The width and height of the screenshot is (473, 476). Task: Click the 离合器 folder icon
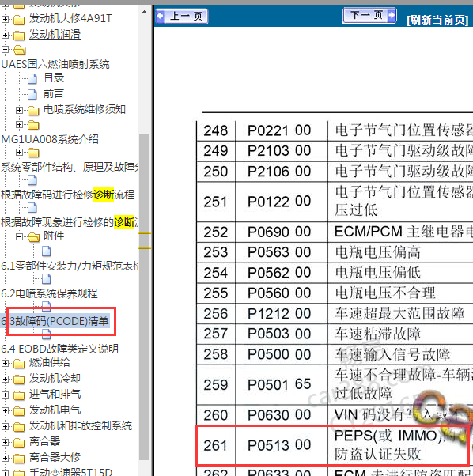pyautogui.click(x=19, y=443)
